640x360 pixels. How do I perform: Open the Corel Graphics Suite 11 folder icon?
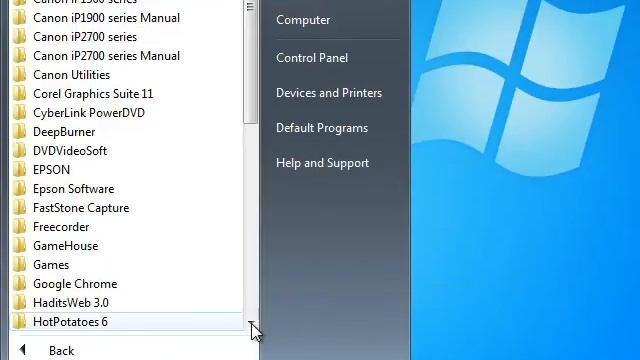(19, 94)
